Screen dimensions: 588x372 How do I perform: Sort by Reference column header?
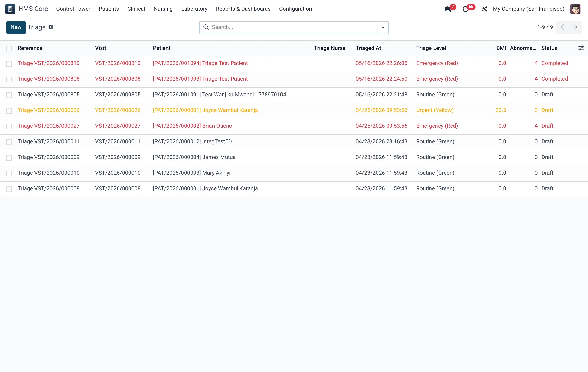30,48
